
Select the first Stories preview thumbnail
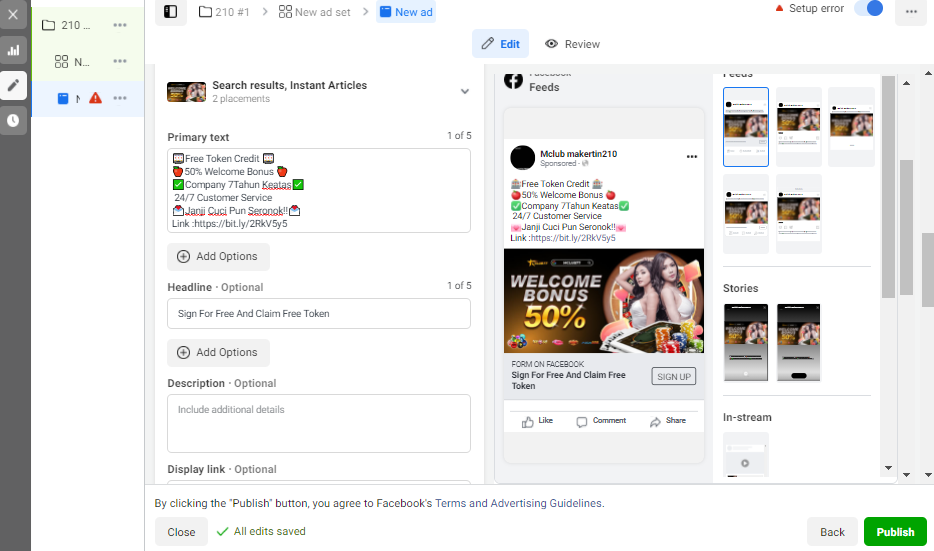(746, 343)
